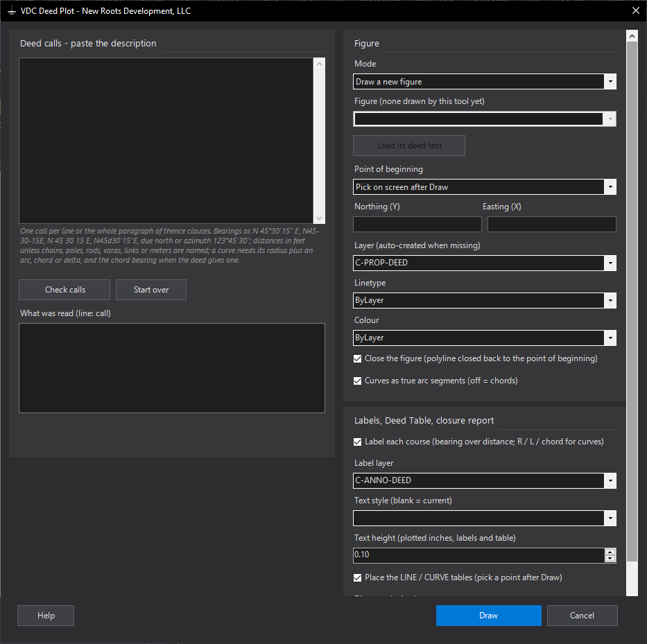Click the Northing (Y) input field
The image size is (647, 644).
tap(417, 225)
